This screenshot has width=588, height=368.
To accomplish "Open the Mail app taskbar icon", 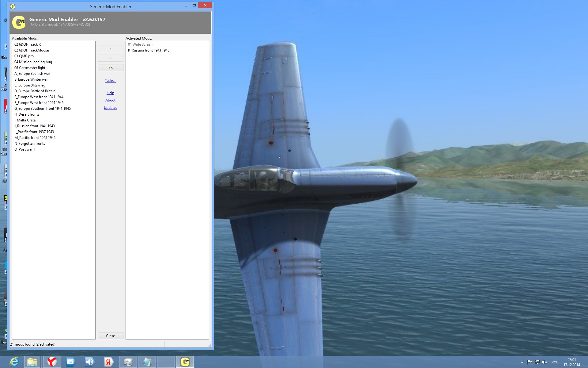I will click(x=70, y=362).
